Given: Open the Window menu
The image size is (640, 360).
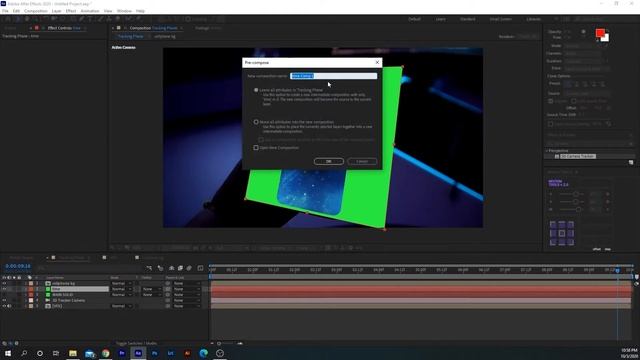Looking at the screenshot, I should click(124, 11).
